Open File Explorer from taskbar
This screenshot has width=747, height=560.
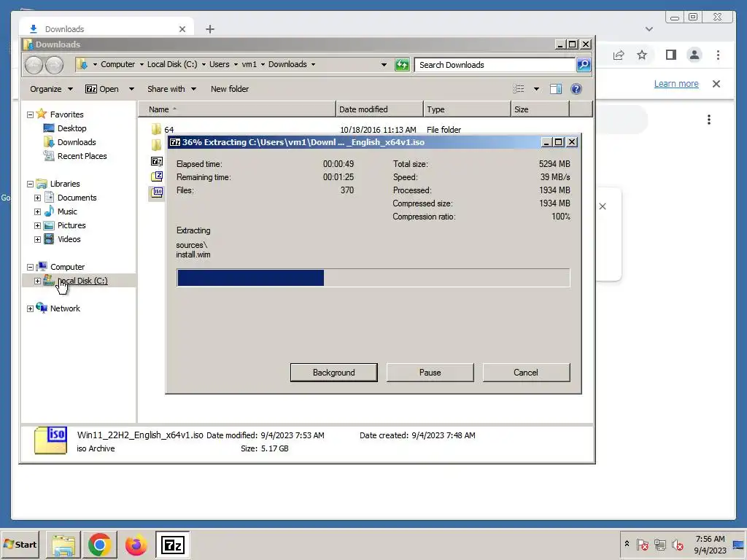[x=63, y=545]
